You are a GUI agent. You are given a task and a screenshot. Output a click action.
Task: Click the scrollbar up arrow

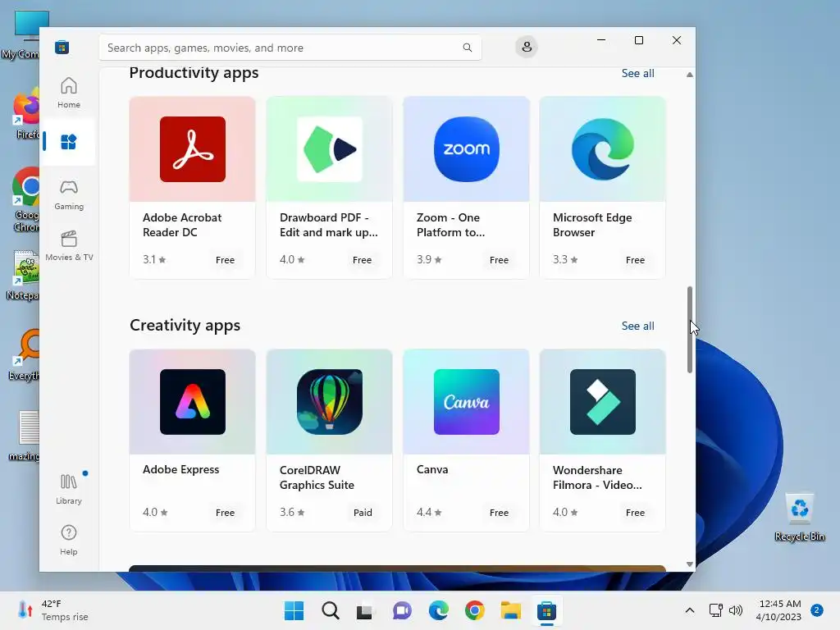689,75
